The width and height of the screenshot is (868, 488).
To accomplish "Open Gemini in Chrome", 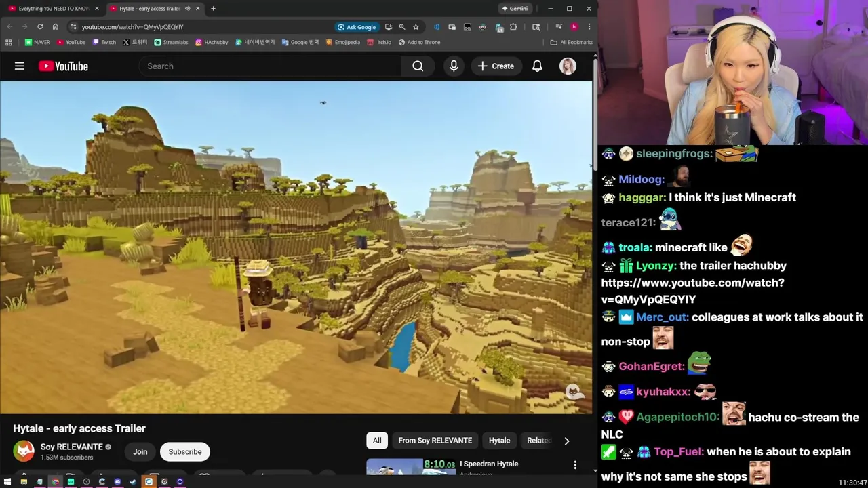I will point(514,9).
